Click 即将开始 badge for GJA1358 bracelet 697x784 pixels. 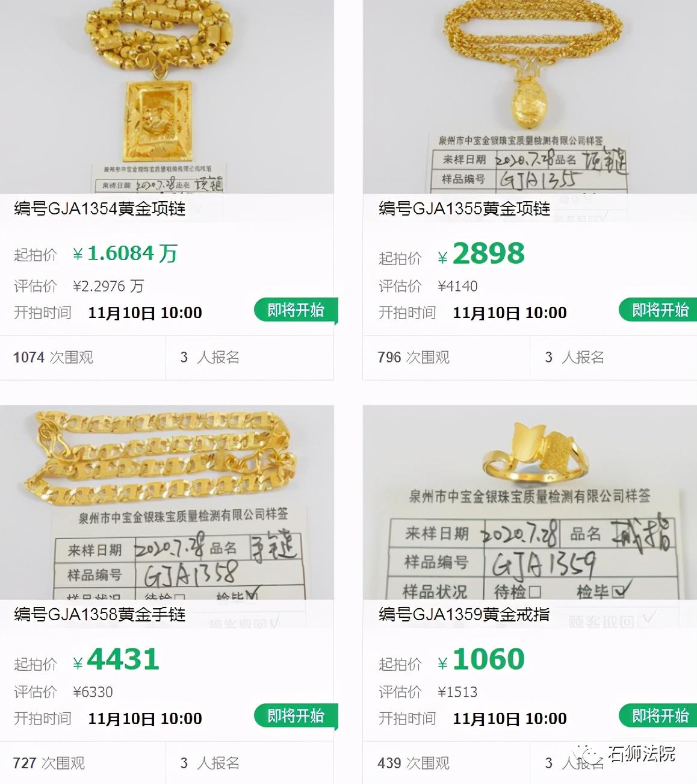tap(296, 716)
